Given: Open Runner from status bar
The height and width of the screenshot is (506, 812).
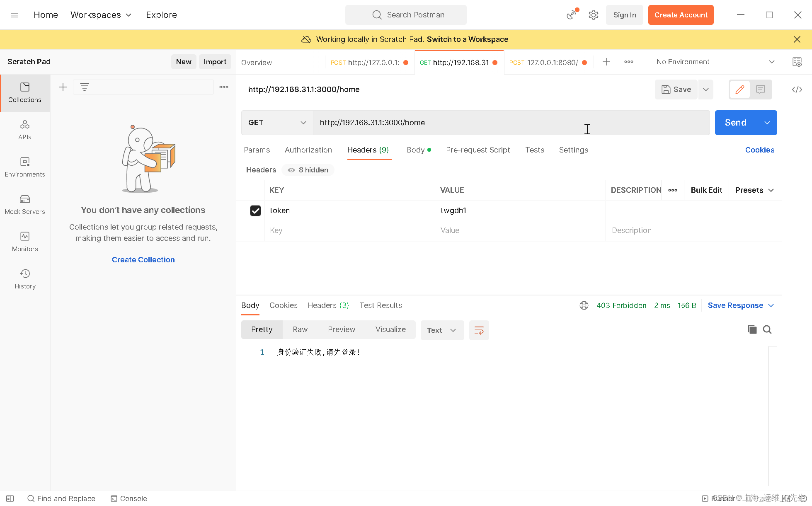Looking at the screenshot, I should click(718, 499).
